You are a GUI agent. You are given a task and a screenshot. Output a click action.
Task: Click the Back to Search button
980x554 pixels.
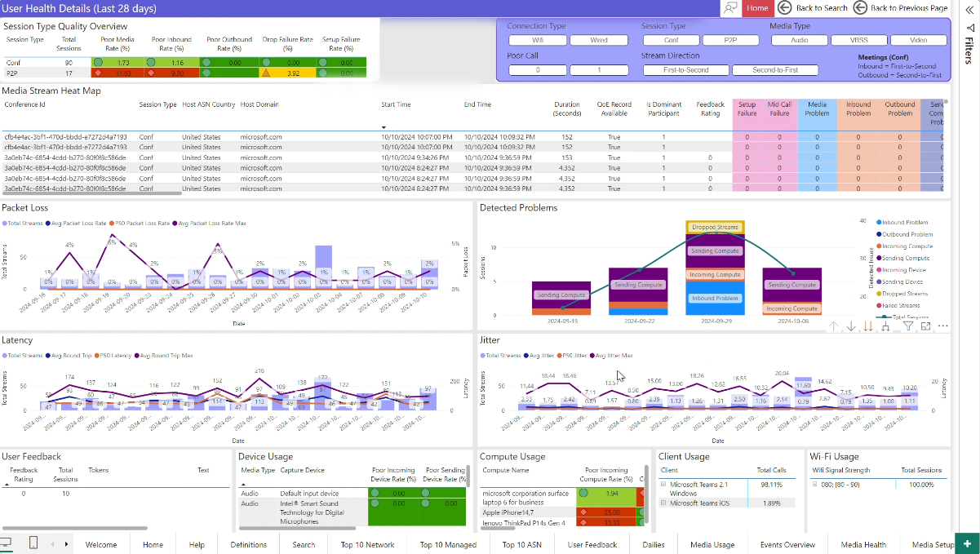813,8
